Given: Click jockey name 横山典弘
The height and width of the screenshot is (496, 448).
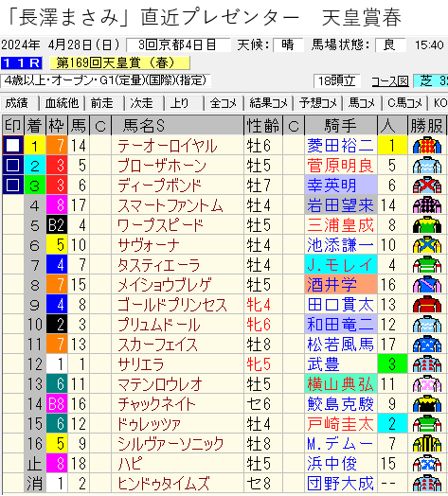Looking at the screenshot, I should (340, 384).
